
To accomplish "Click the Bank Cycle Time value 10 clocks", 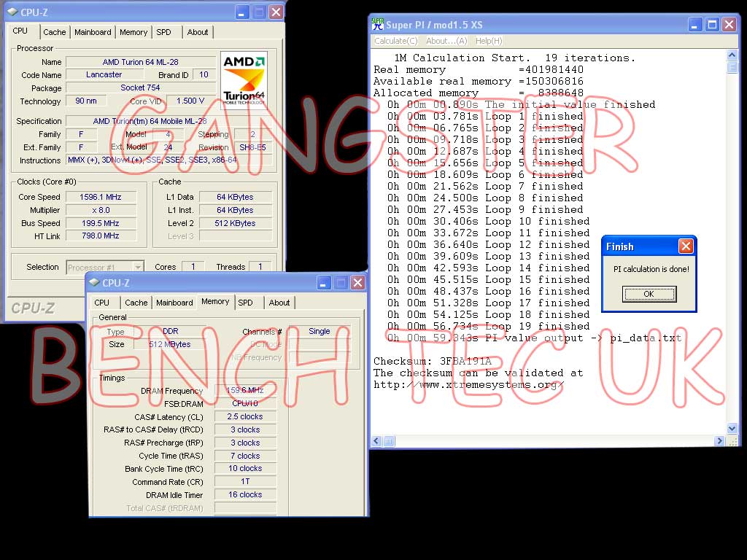I will pos(245,468).
